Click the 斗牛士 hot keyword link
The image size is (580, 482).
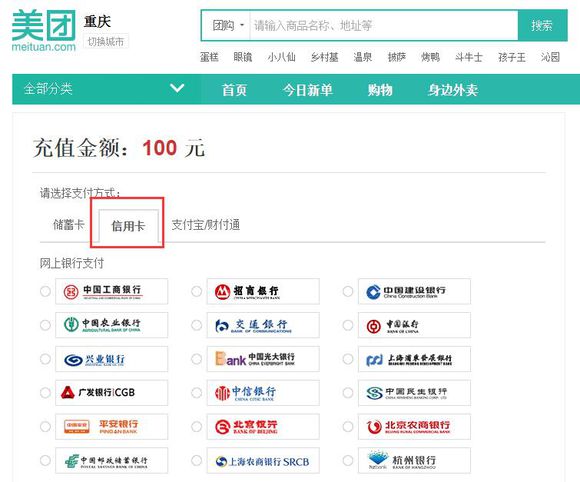coord(469,57)
